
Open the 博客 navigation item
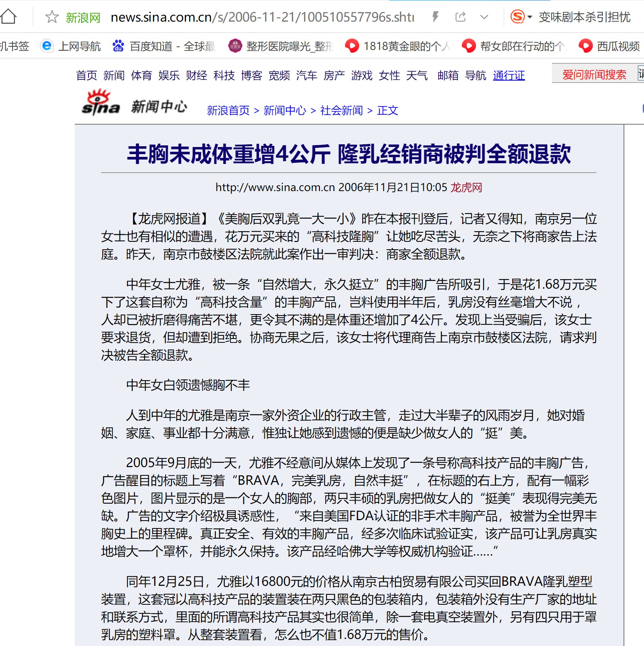click(x=252, y=75)
